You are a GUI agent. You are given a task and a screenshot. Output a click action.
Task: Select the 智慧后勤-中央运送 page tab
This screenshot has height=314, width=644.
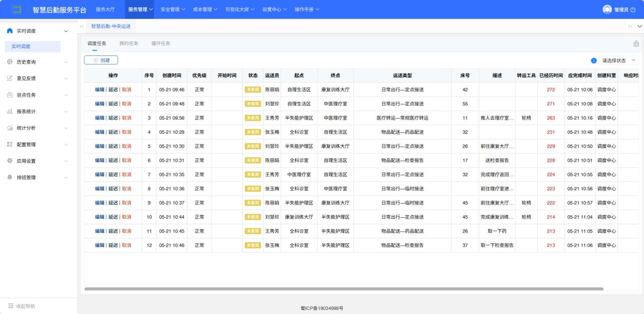[x=111, y=26]
